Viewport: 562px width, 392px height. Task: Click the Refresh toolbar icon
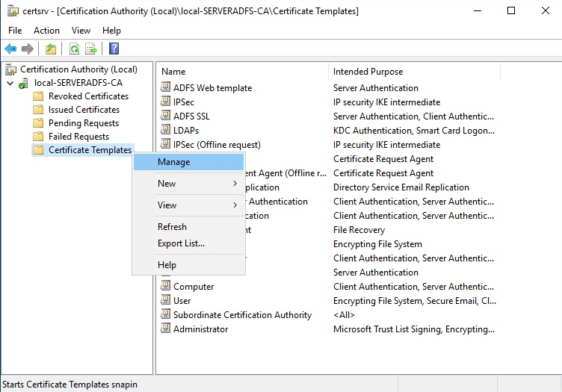(x=74, y=49)
